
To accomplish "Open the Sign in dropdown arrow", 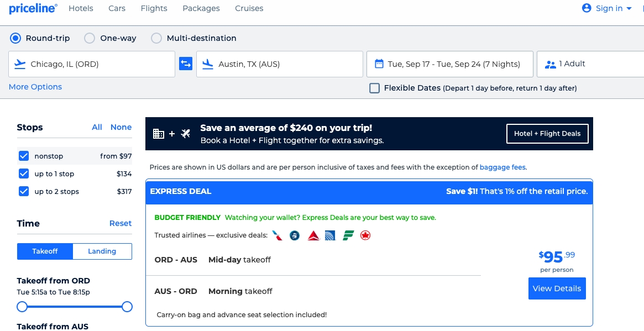I will pyautogui.click(x=629, y=9).
